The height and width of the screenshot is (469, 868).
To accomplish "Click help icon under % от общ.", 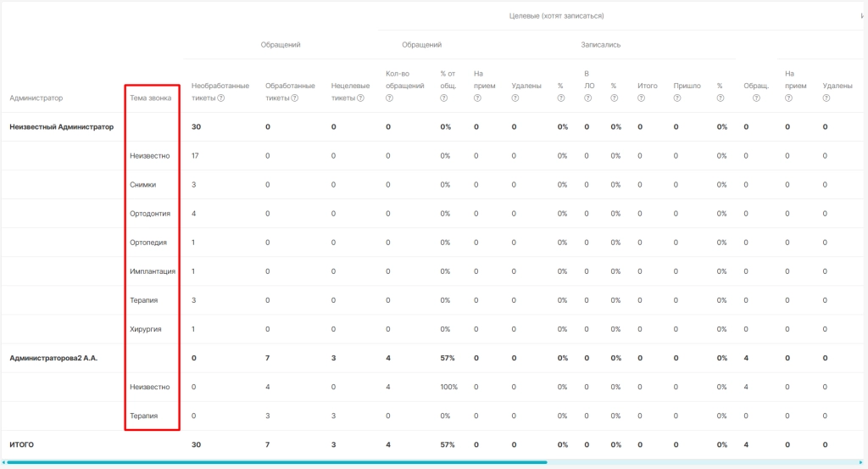I will 444,98.
